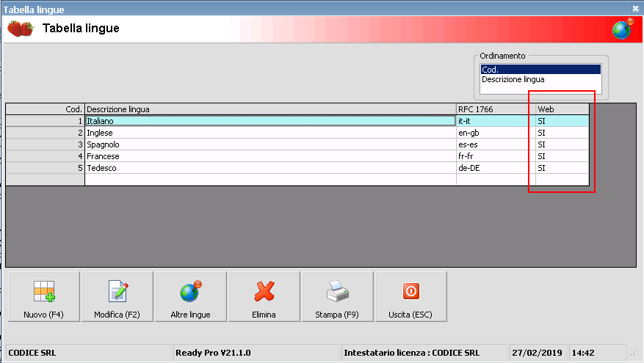Click the Web SI cell for Francese
Viewport: 644px width, 363px height.
tap(562, 156)
